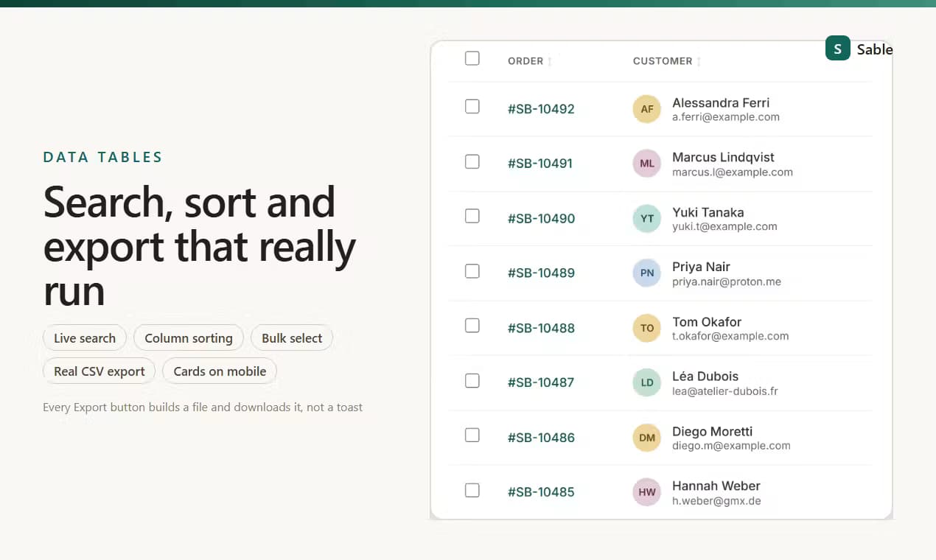Click the name Yuki Tanaka
The width and height of the screenshot is (936, 560).
(708, 212)
